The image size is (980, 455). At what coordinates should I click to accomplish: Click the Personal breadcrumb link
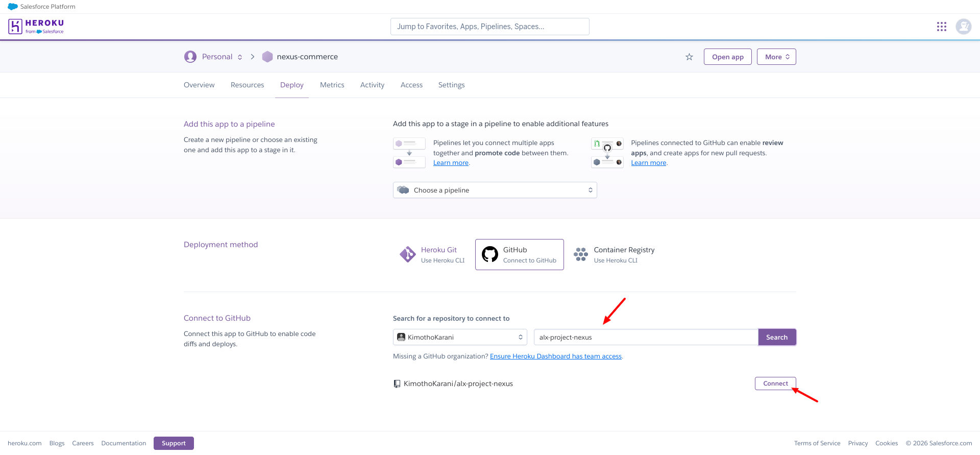217,57
